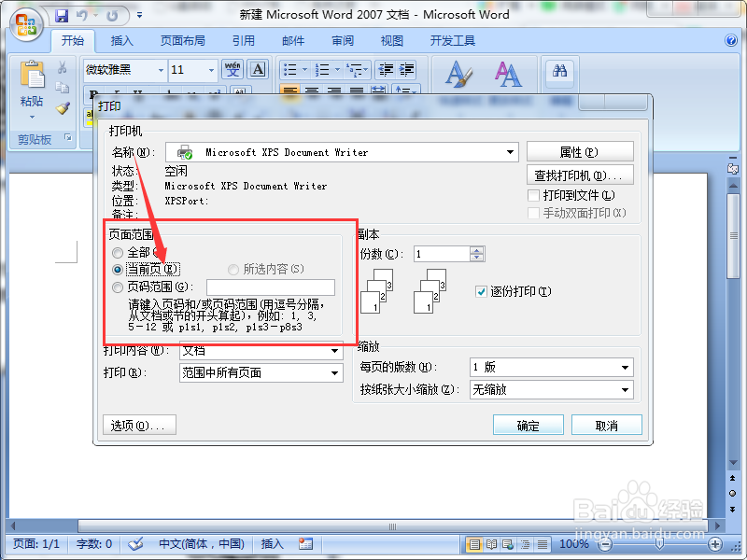Open the 引用 (References) tab

click(244, 40)
